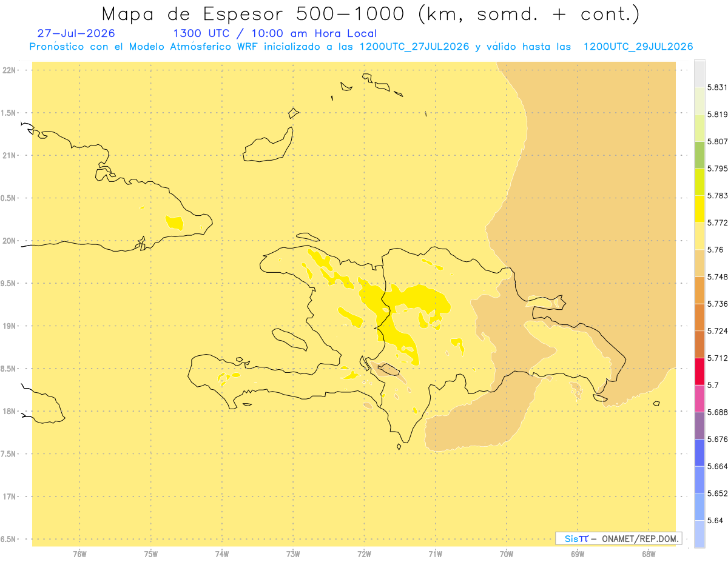Click the colorbar value 5.736
The image size is (728, 562).
coord(717,304)
